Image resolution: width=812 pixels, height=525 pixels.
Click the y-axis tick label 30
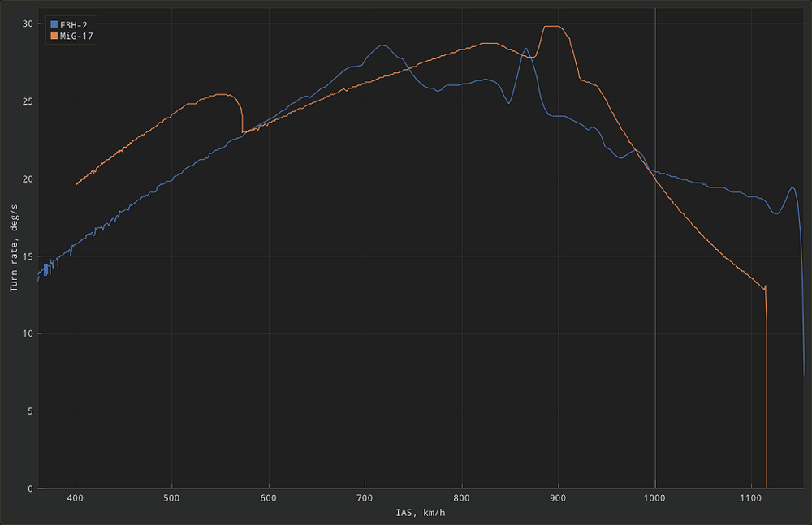click(28, 24)
